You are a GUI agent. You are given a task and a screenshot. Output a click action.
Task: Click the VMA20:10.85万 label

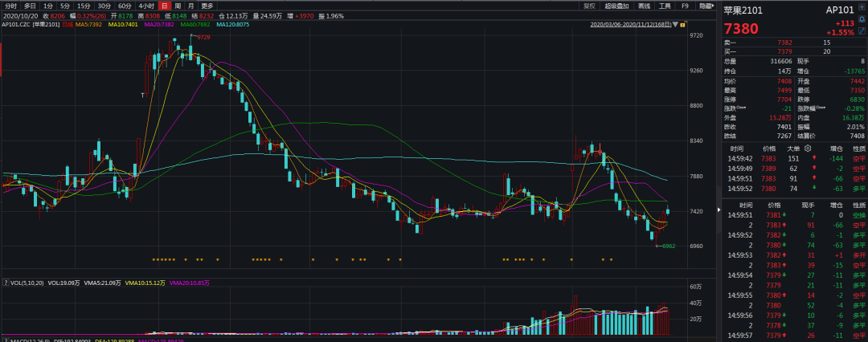(x=190, y=283)
